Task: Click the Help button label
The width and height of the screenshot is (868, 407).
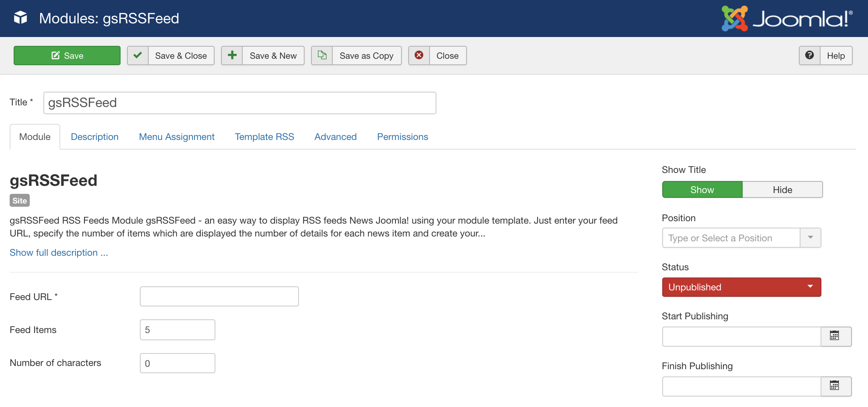Action: click(x=836, y=55)
